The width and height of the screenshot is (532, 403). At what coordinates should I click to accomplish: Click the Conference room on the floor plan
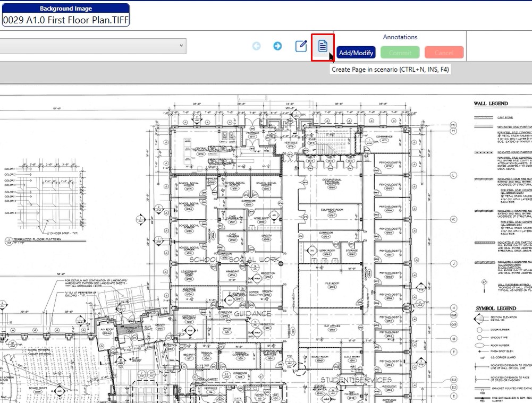(x=385, y=138)
